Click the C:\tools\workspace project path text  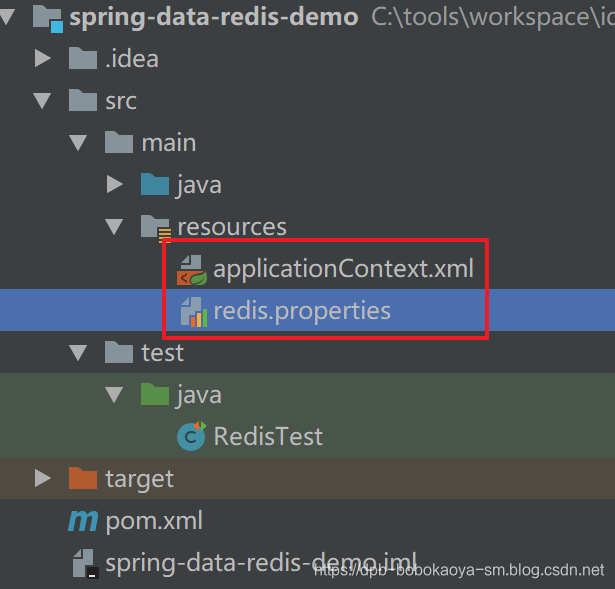tap(493, 17)
